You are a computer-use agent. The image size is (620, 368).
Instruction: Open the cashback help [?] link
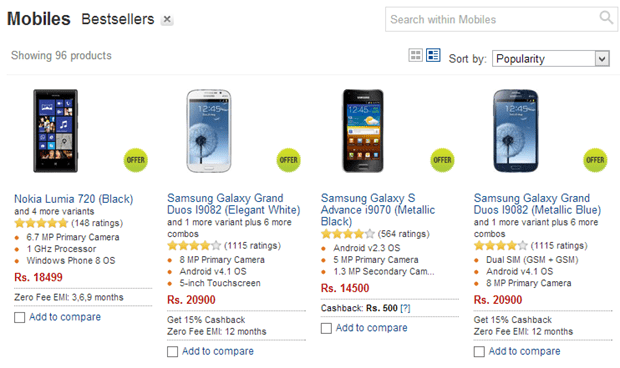(405, 308)
